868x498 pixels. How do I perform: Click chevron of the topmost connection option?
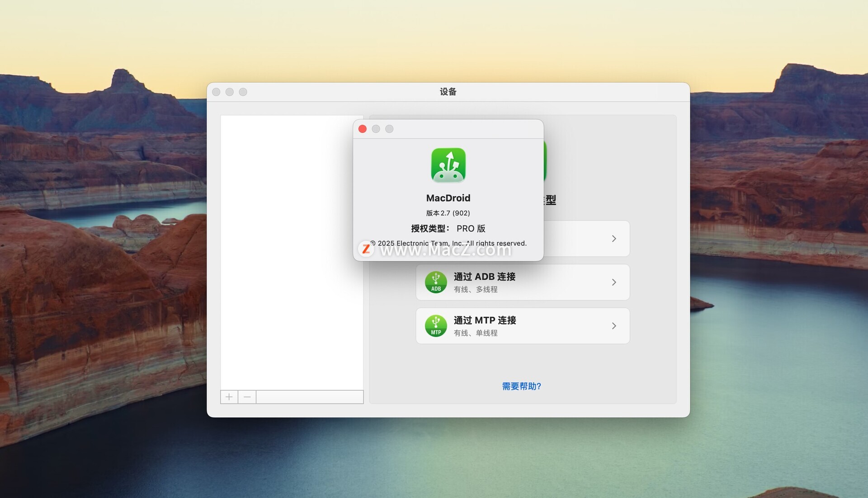614,239
